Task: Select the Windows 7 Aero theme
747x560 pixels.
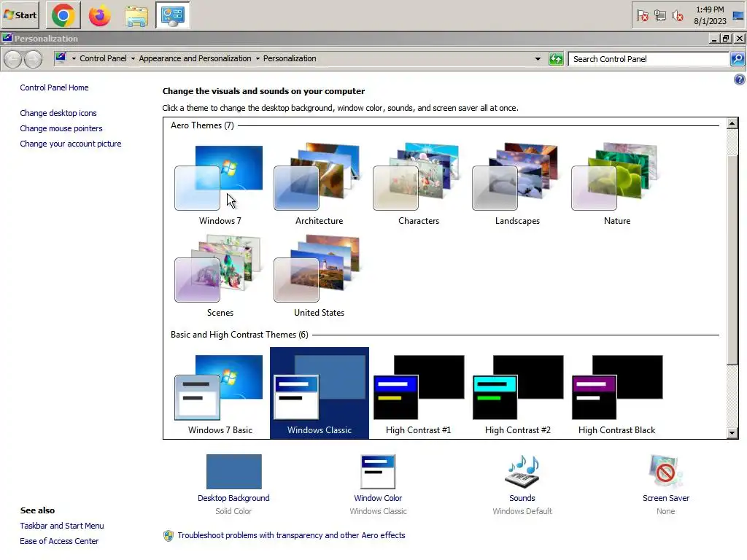Action: click(x=220, y=184)
